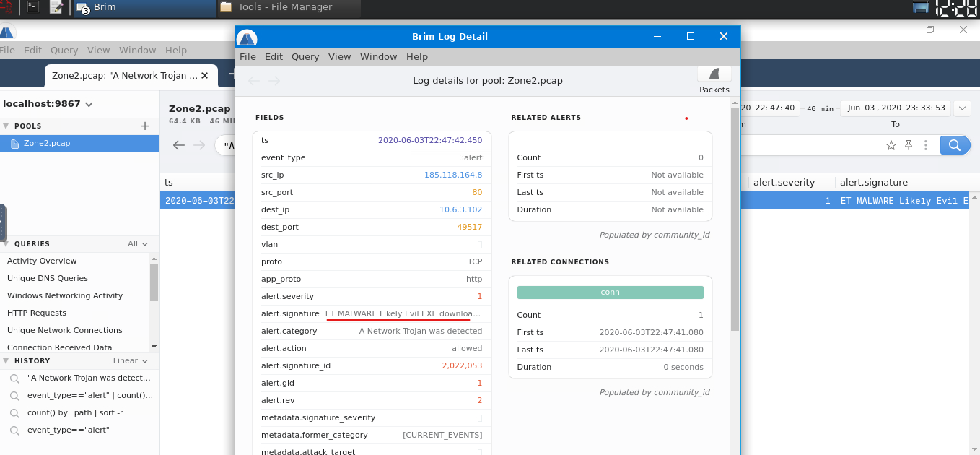Screen dimensions: 980x455
Task: Open terminal icon in taskbar
Action: point(32,7)
